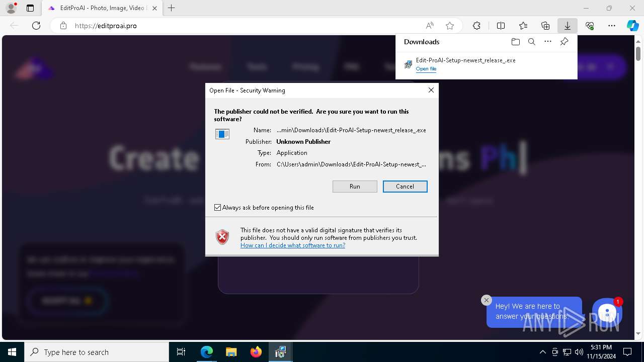The width and height of the screenshot is (644, 362).
Task: Click Cancel in the Security Warning dialog
Action: click(x=405, y=187)
